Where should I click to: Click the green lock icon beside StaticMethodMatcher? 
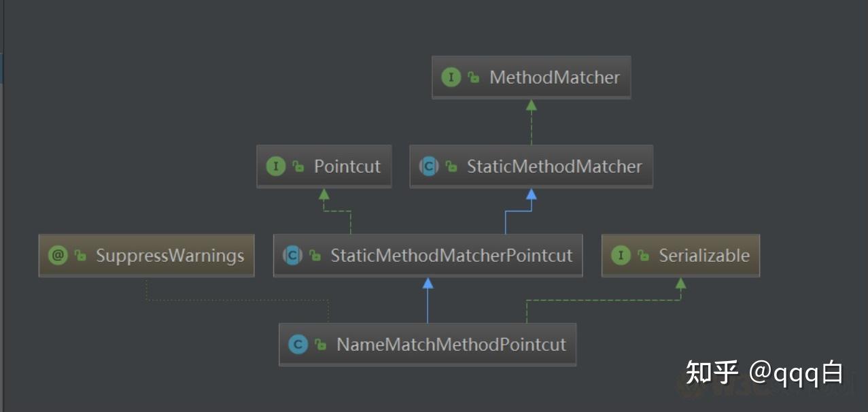click(x=451, y=167)
